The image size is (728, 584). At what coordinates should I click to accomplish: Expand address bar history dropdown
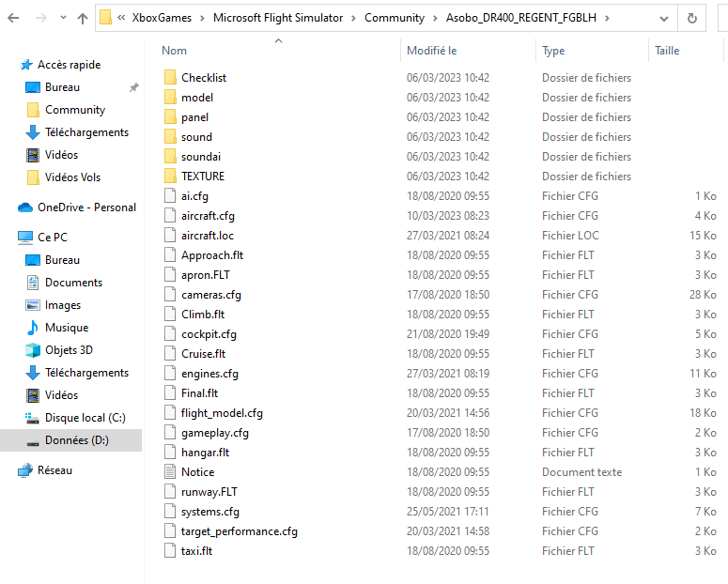pos(664,19)
